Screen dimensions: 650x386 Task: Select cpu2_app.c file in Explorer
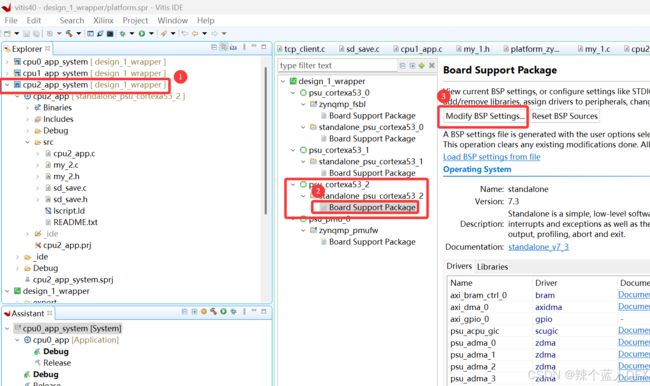tap(74, 153)
